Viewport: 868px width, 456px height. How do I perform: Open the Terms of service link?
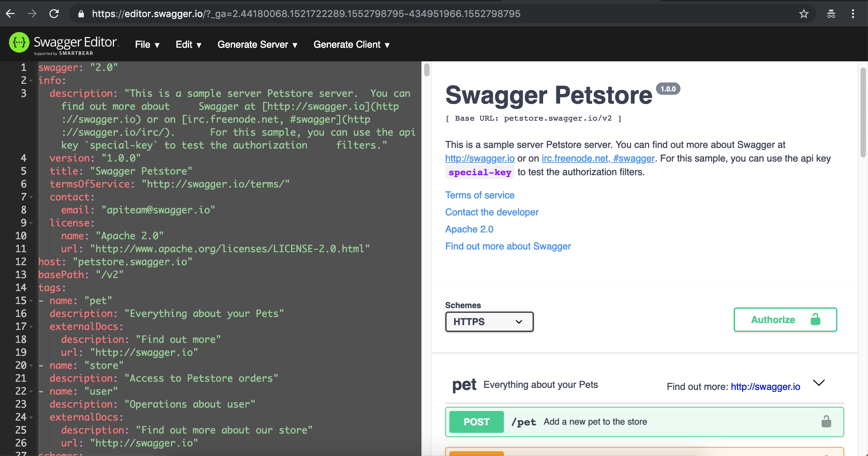pos(479,195)
